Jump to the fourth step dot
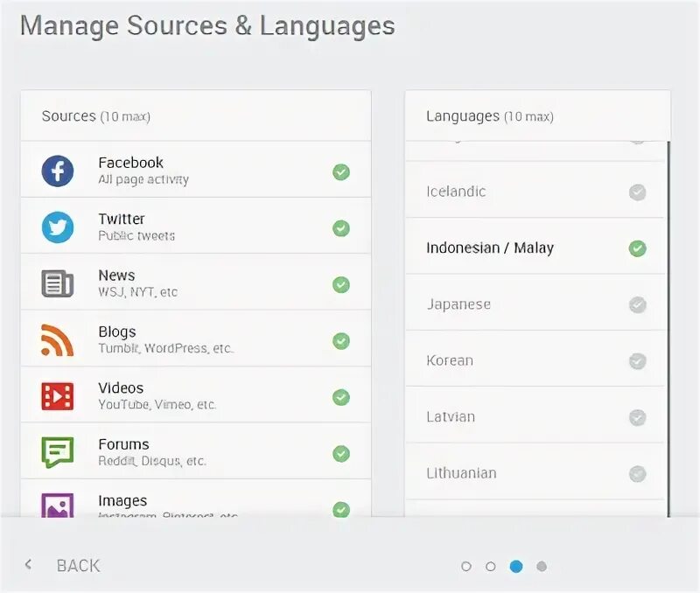This screenshot has height=593, width=700. click(542, 566)
